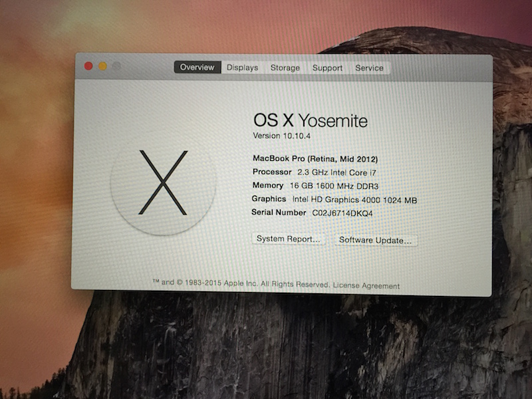Minimize window with yellow button
Image resolution: width=532 pixels, height=399 pixels.
coord(102,66)
